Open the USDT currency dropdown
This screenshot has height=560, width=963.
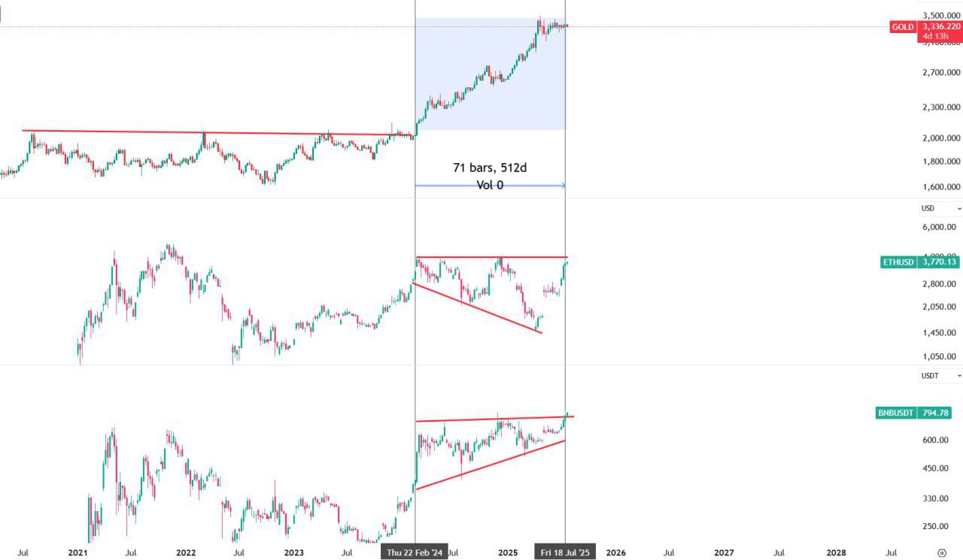pyautogui.click(x=940, y=375)
